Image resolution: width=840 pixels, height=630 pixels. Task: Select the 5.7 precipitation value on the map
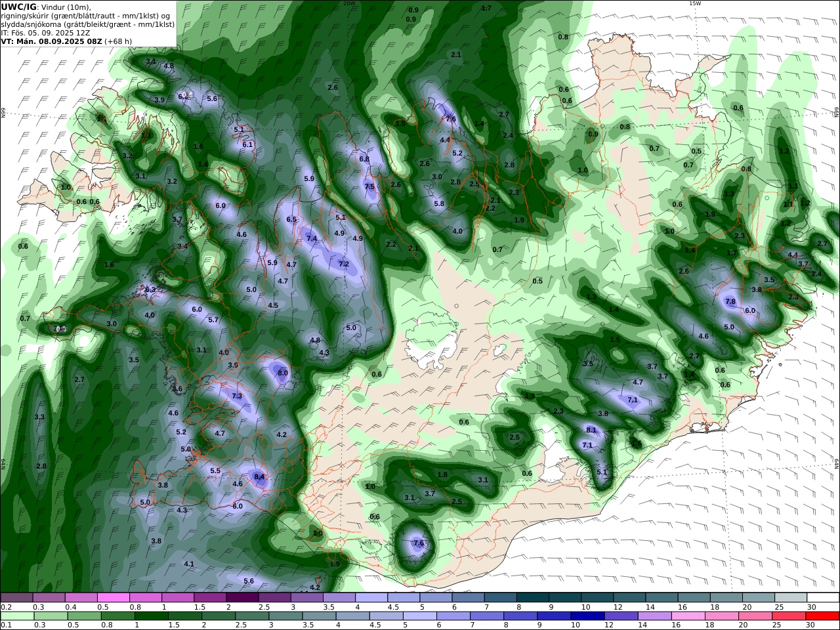click(x=213, y=320)
